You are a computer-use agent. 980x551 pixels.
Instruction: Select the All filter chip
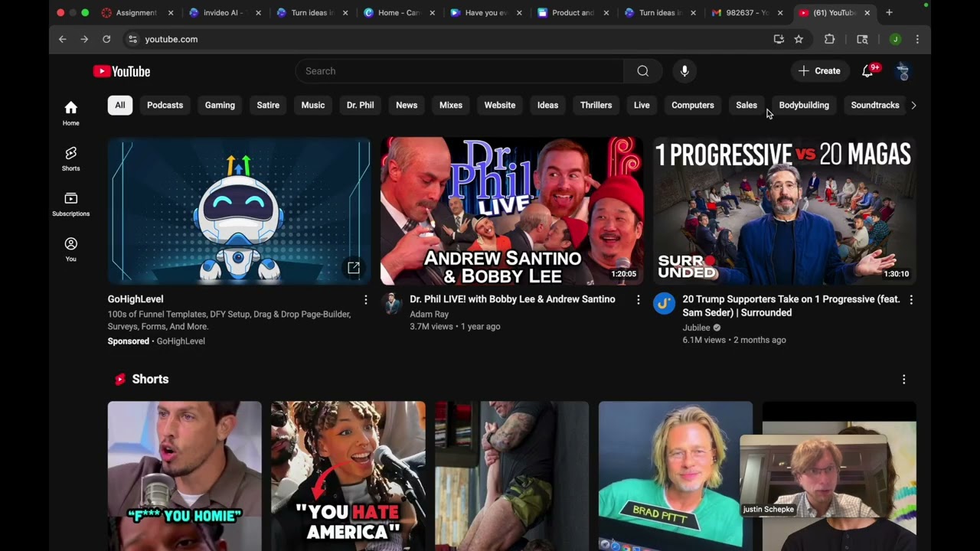[120, 105]
